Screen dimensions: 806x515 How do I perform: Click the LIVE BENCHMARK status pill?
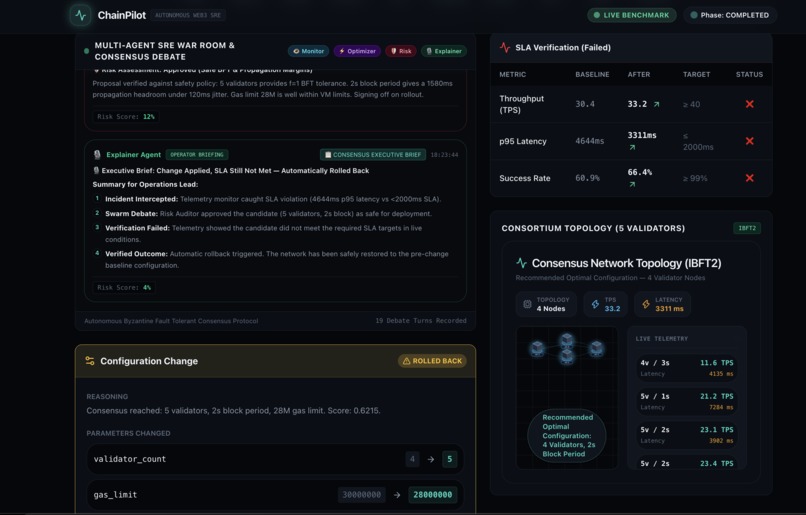tap(631, 15)
